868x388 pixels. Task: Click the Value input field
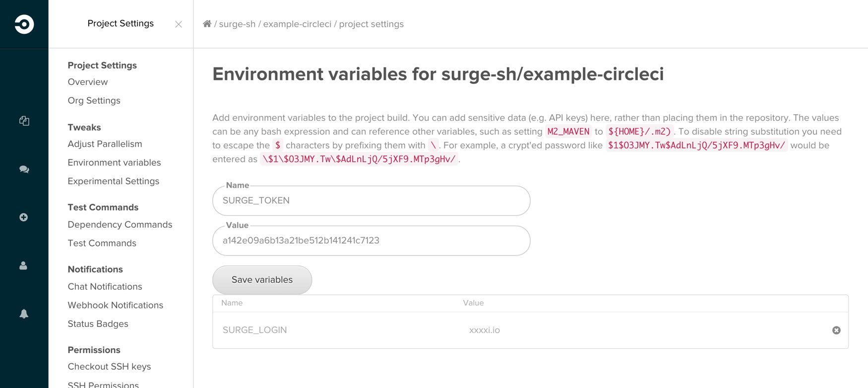[x=372, y=241]
